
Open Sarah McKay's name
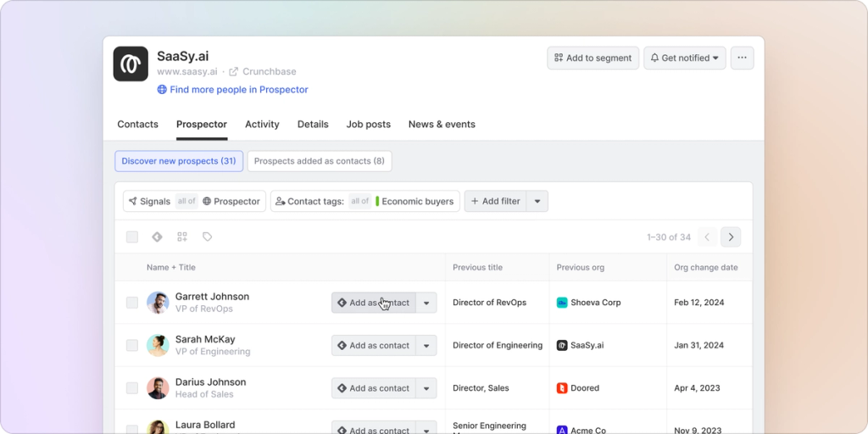[205, 339]
